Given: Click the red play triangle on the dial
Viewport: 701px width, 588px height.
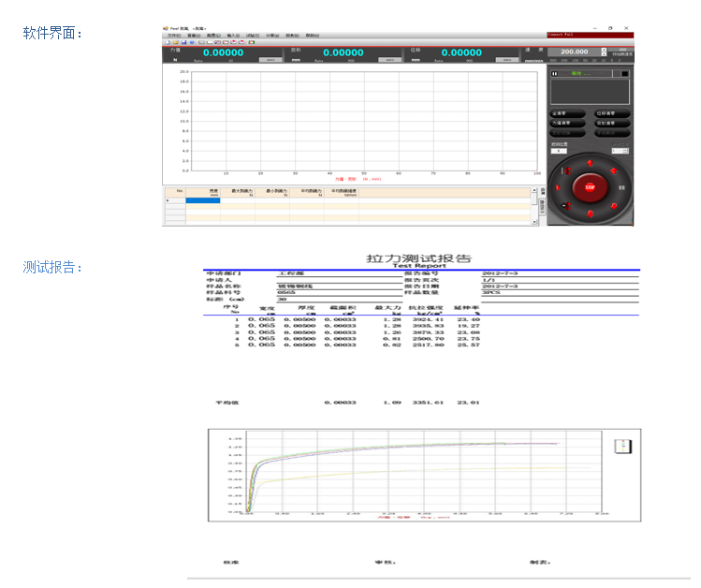Looking at the screenshot, I should [x=558, y=188].
